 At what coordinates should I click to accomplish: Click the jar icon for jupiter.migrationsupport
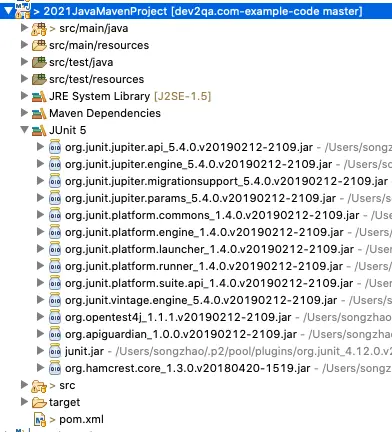[x=55, y=181]
